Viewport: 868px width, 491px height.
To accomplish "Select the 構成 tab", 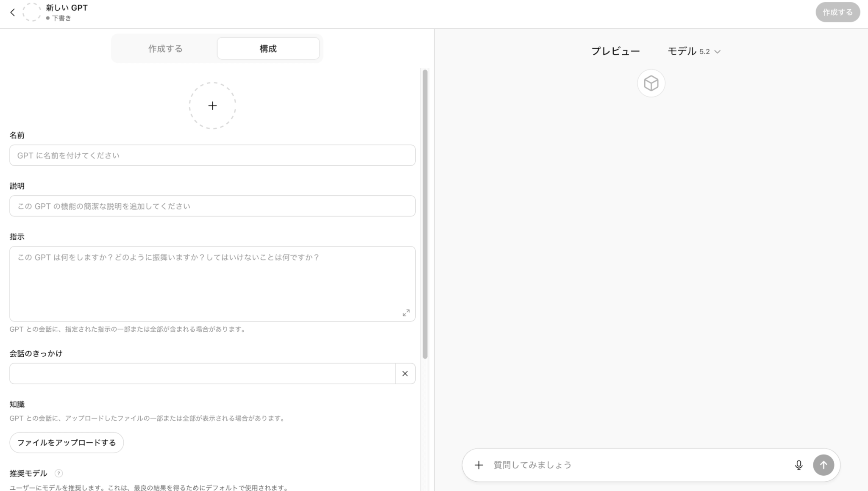I will coord(268,49).
